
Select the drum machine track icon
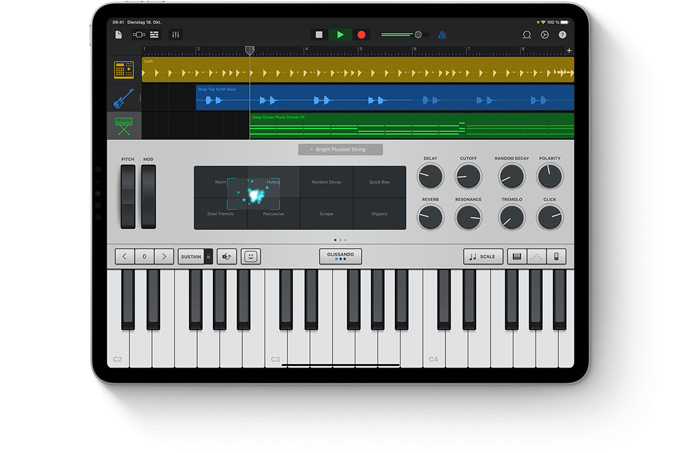click(x=124, y=70)
